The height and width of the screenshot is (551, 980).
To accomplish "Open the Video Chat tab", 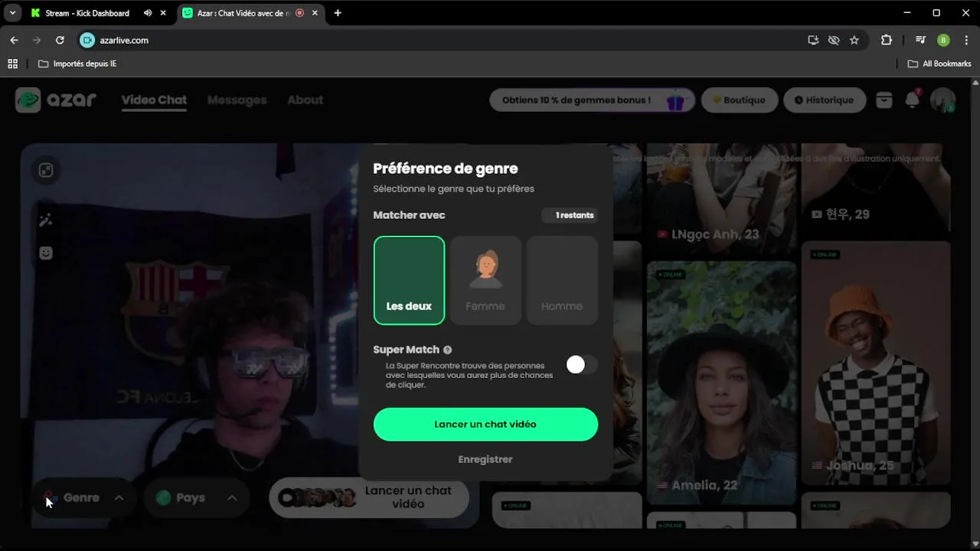I will tap(154, 100).
